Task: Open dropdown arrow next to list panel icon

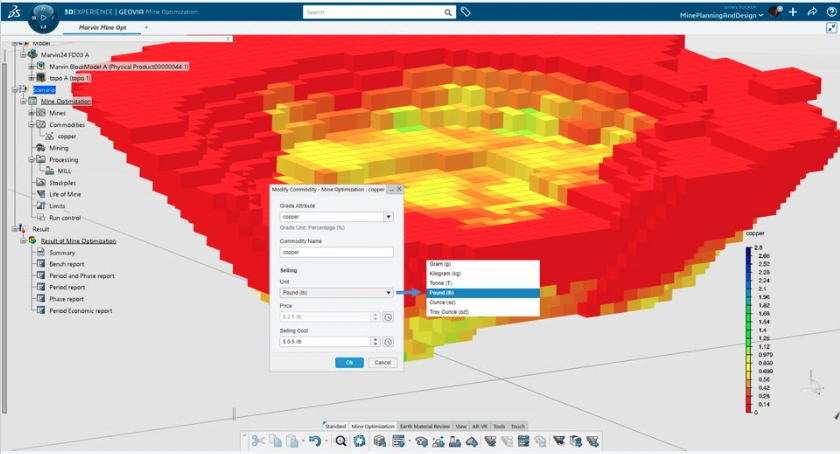Action: (409, 441)
